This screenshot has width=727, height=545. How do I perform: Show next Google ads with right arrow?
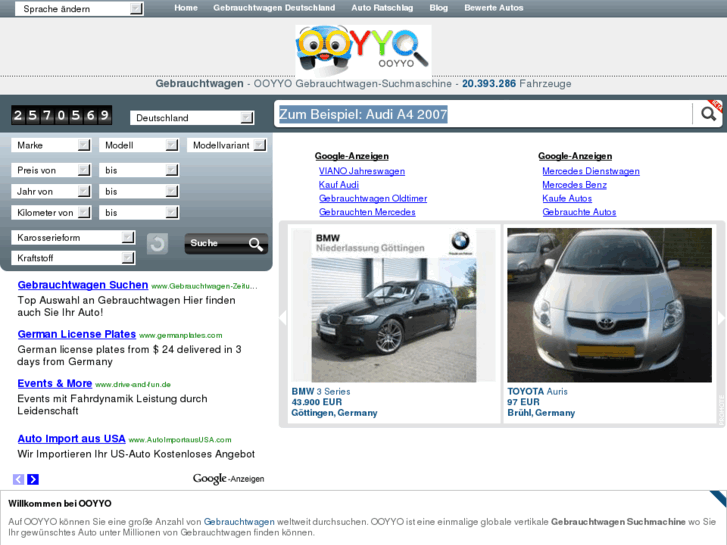[33, 479]
